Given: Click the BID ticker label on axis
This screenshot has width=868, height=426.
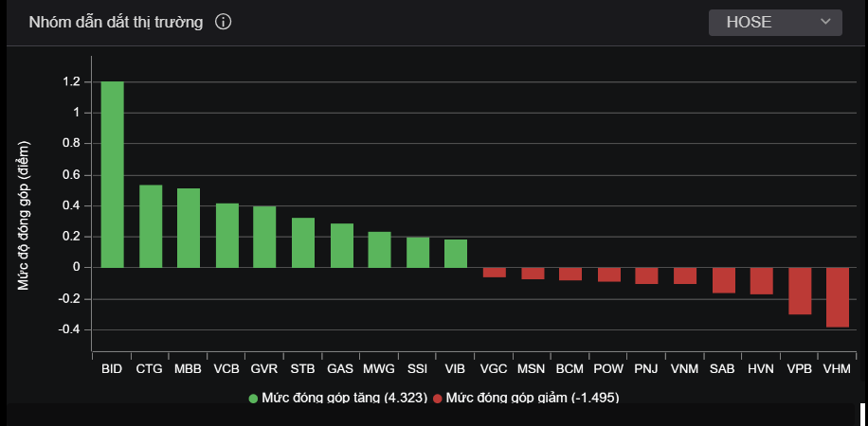Looking at the screenshot, I should tap(112, 368).
